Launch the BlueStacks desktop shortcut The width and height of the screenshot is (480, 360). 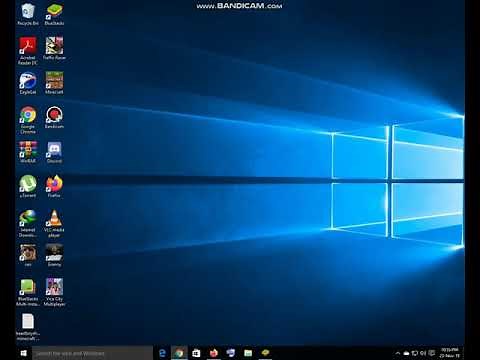[54, 14]
